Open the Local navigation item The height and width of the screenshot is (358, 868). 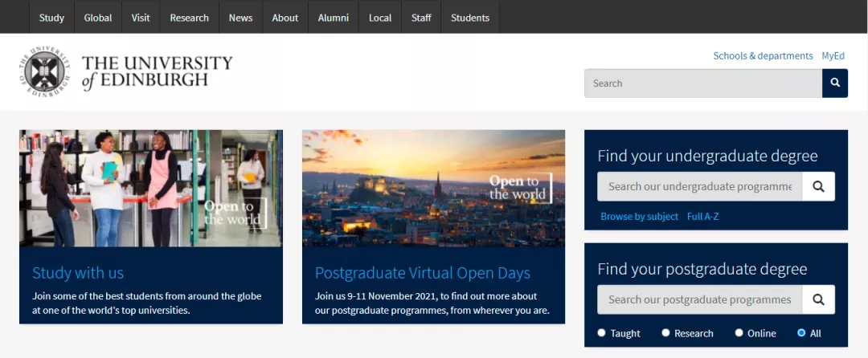pos(380,18)
